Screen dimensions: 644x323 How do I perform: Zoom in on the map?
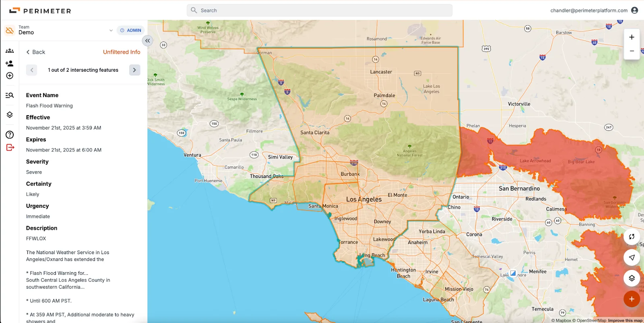[632, 37]
